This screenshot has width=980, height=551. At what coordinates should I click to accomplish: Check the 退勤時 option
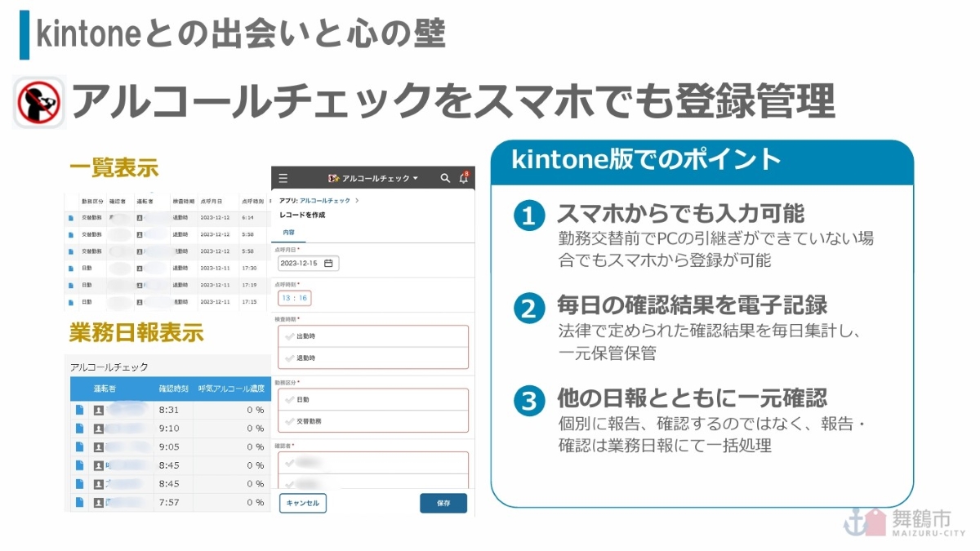coord(372,358)
